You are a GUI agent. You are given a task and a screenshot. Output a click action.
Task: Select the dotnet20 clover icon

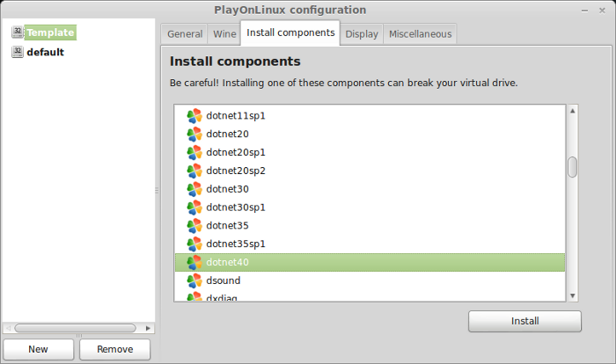tap(194, 135)
